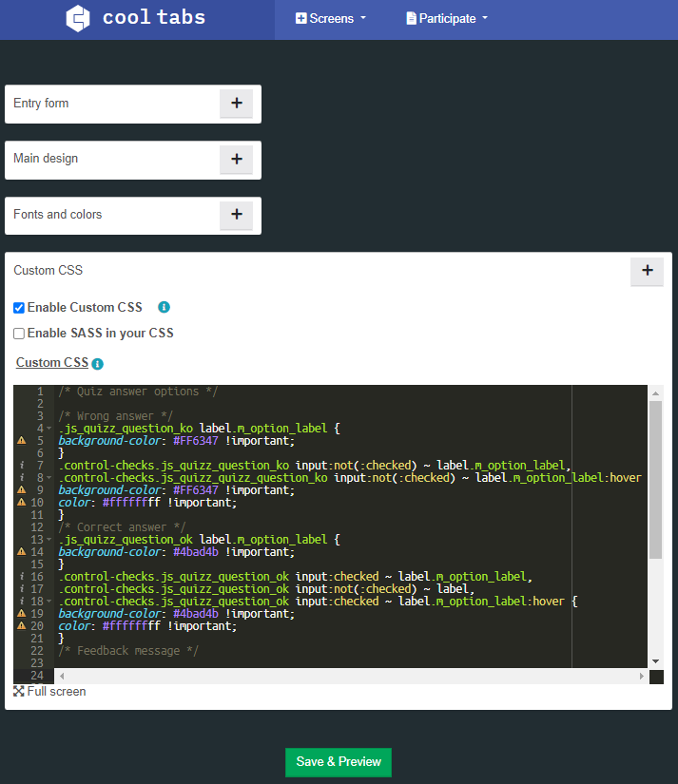Click warning icon on line 10

click(x=22, y=502)
